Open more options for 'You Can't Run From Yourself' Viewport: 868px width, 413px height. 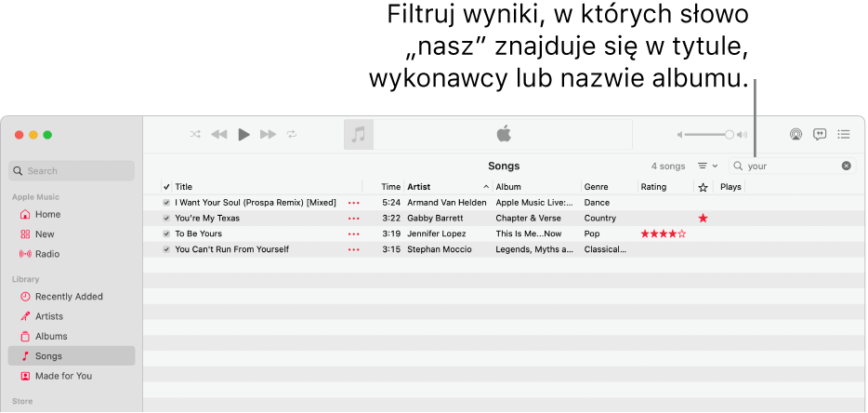pyautogui.click(x=353, y=249)
